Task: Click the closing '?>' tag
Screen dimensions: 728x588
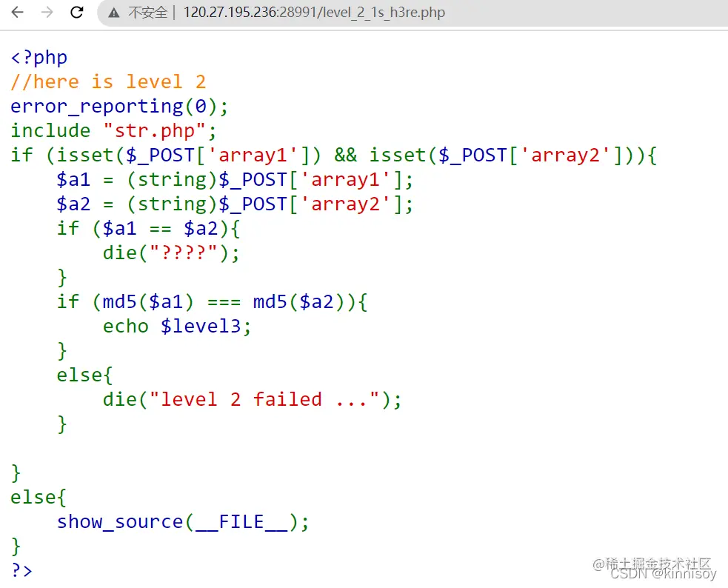Action: (x=21, y=570)
